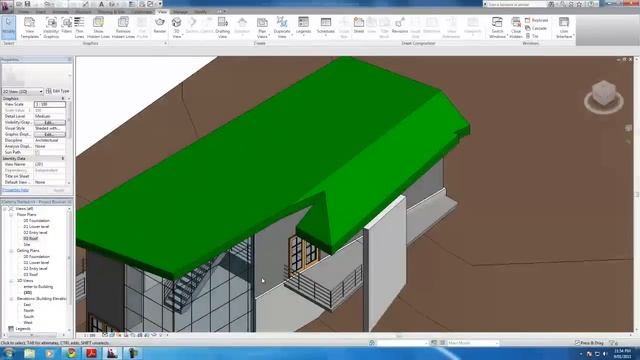
Task: Open the View Templates tool
Action: pos(29,28)
